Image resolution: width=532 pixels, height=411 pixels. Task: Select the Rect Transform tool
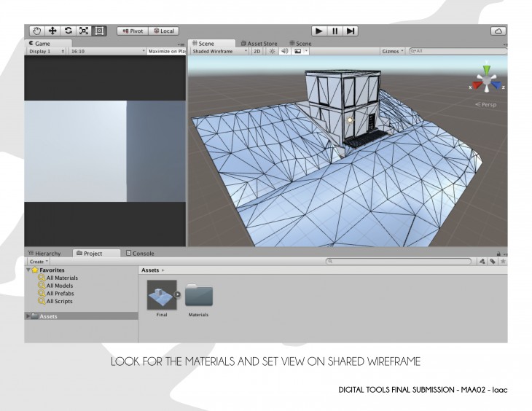coord(100,31)
